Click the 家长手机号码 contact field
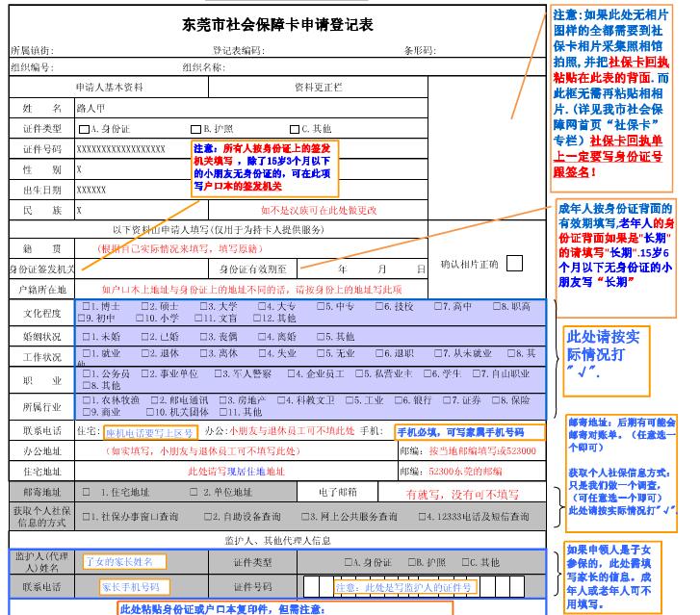 tap(135, 587)
